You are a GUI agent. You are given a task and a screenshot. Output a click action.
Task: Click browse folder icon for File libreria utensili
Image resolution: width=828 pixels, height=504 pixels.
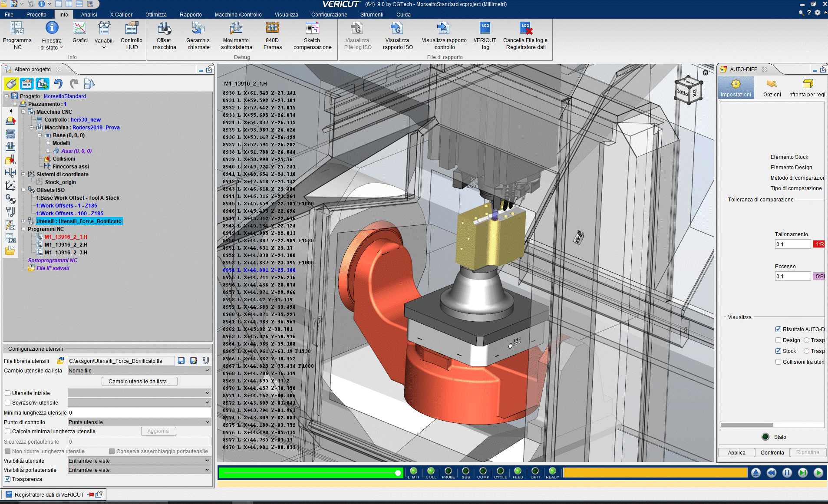pyautogui.click(x=60, y=361)
